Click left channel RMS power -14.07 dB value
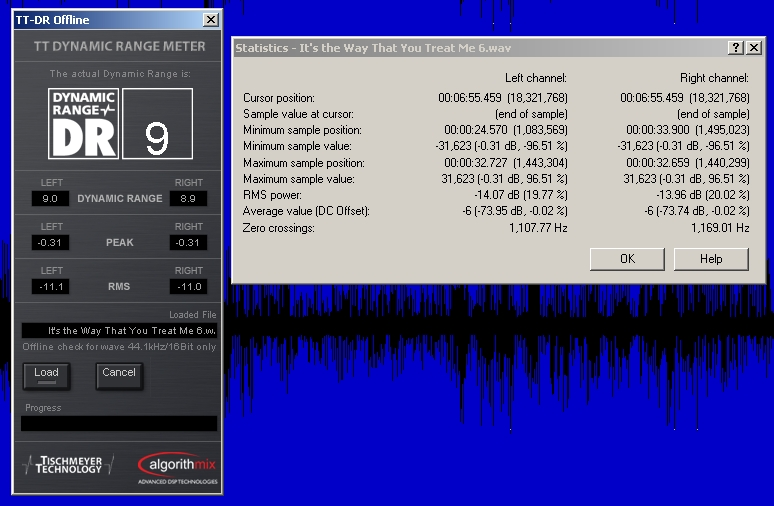774x506 pixels. coord(521,195)
